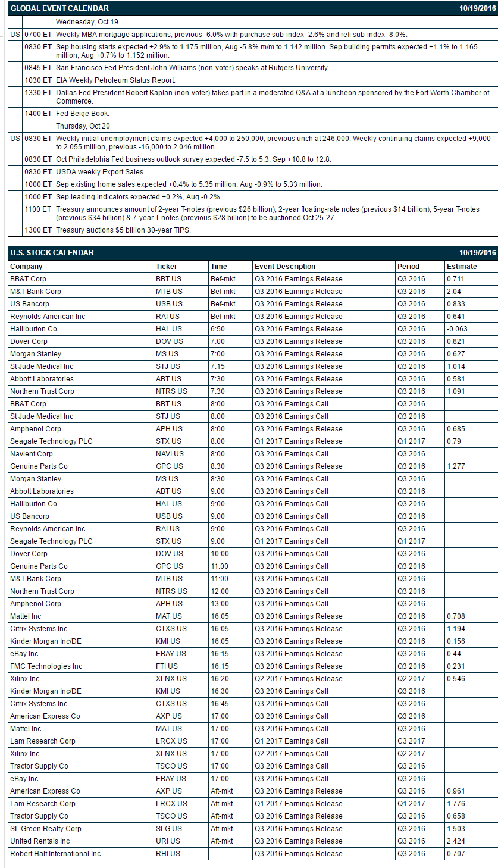Click the "EIA Weekly Petroleum Status Report." entry
The image size is (498, 868).
point(115,80)
